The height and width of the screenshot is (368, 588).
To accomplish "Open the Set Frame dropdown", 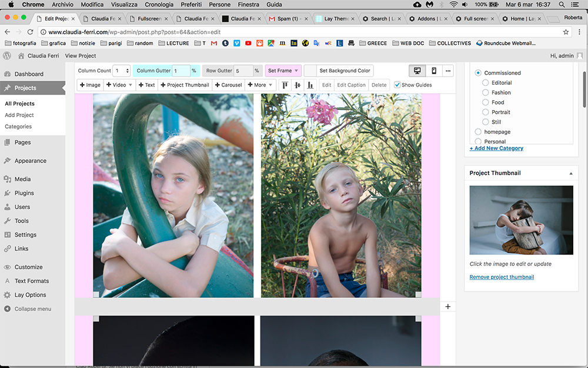I will pyautogui.click(x=283, y=71).
